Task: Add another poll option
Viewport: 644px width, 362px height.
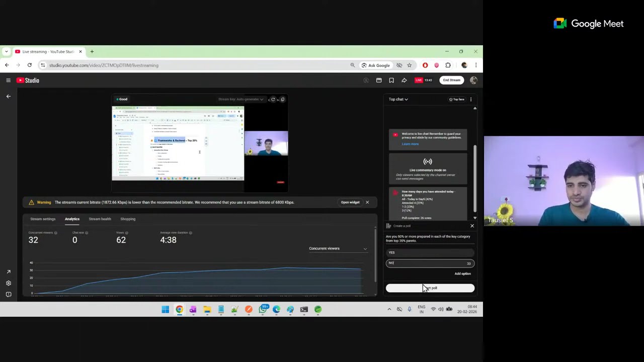Action: [x=462, y=274]
